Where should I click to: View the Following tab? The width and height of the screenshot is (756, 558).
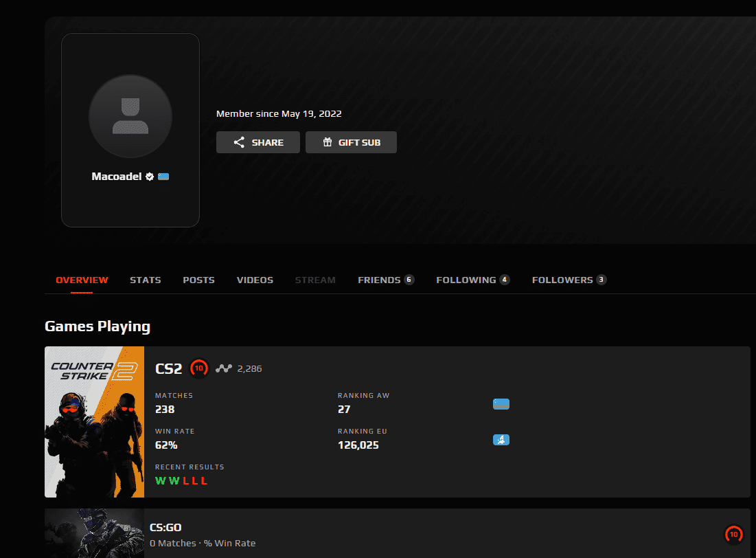[472, 280]
